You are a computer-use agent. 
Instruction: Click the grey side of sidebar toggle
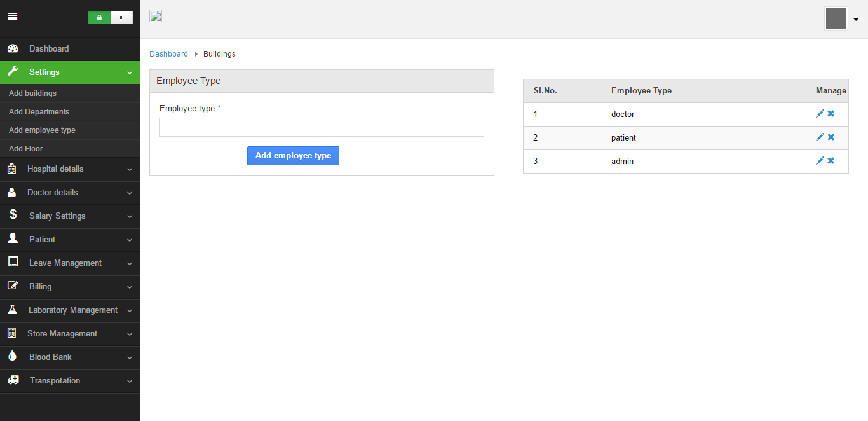coord(121,18)
